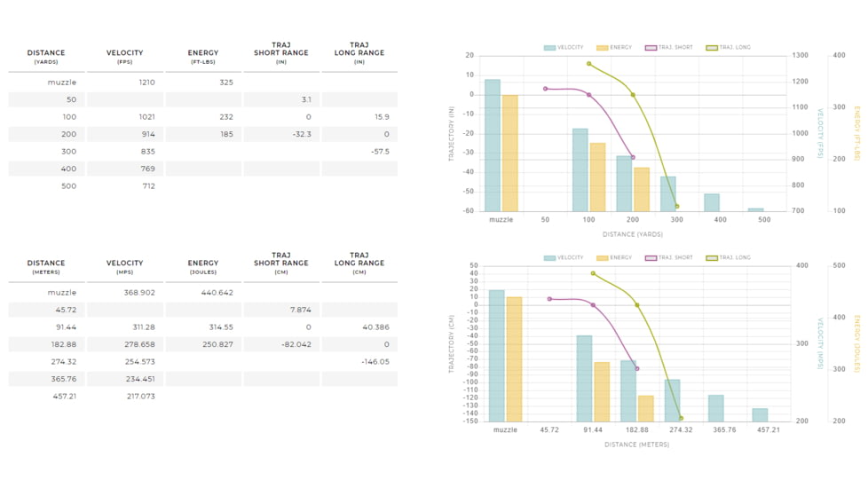Screen dimensions: 868x488
Task: Hide Traj. Long series in the yards chart
Action: click(728, 48)
